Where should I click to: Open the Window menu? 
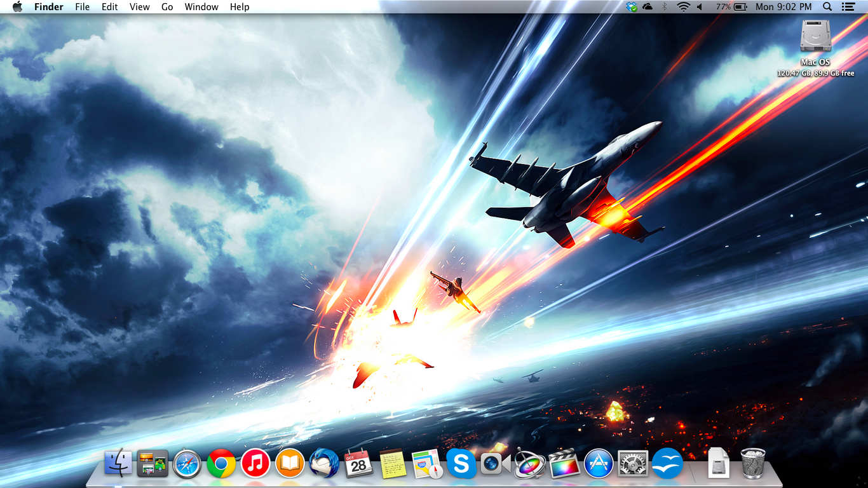201,7
